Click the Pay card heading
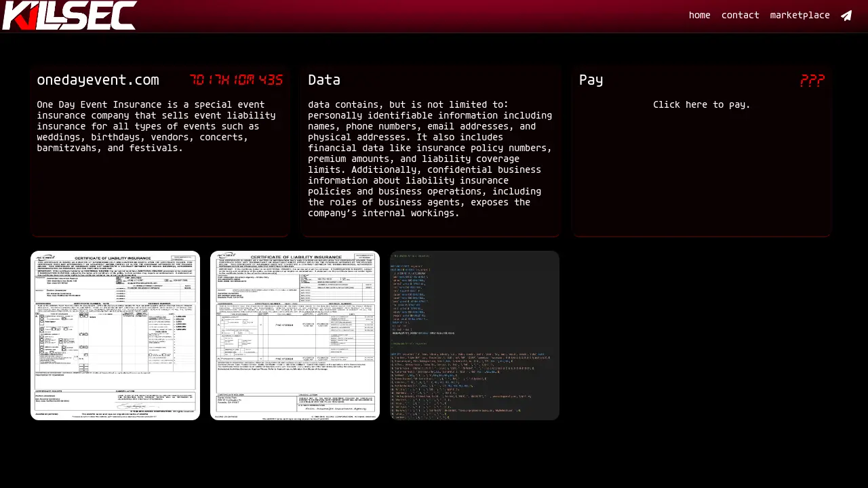This screenshot has width=868, height=488. (x=591, y=80)
